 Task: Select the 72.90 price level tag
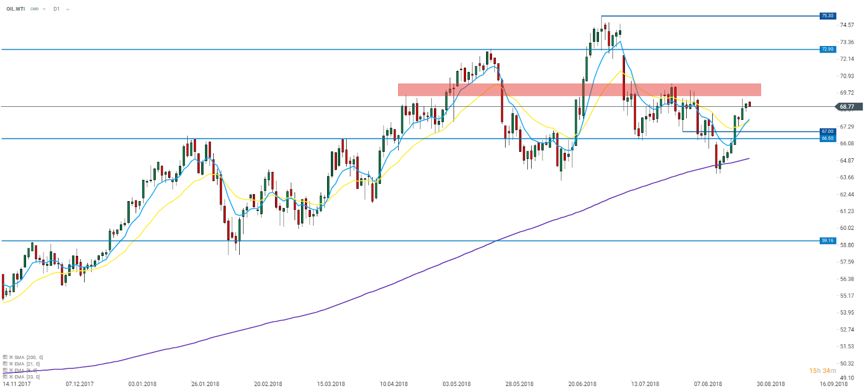827,49
